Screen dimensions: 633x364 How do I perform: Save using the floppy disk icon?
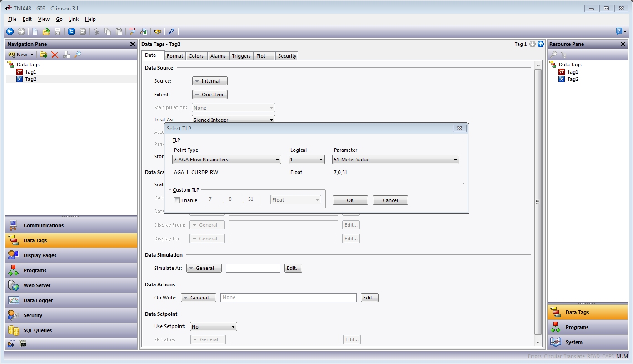(x=58, y=31)
